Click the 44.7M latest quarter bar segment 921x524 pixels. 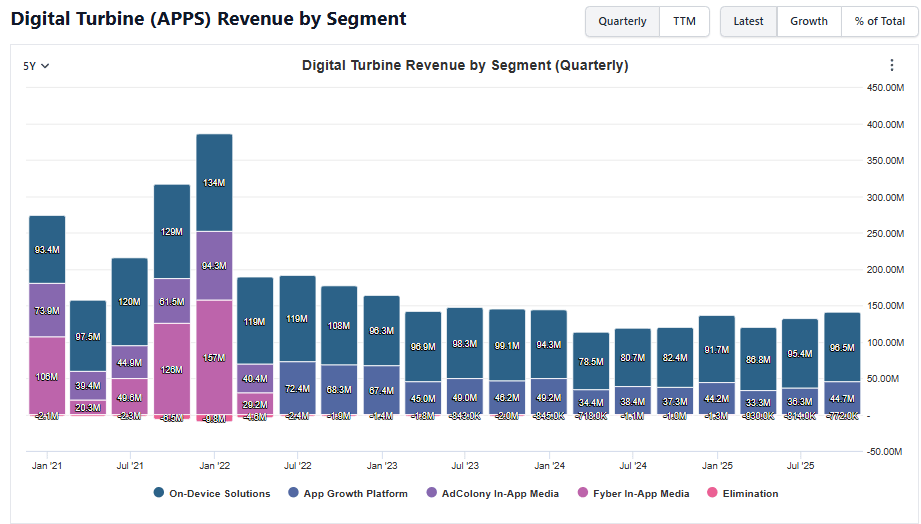coord(842,398)
